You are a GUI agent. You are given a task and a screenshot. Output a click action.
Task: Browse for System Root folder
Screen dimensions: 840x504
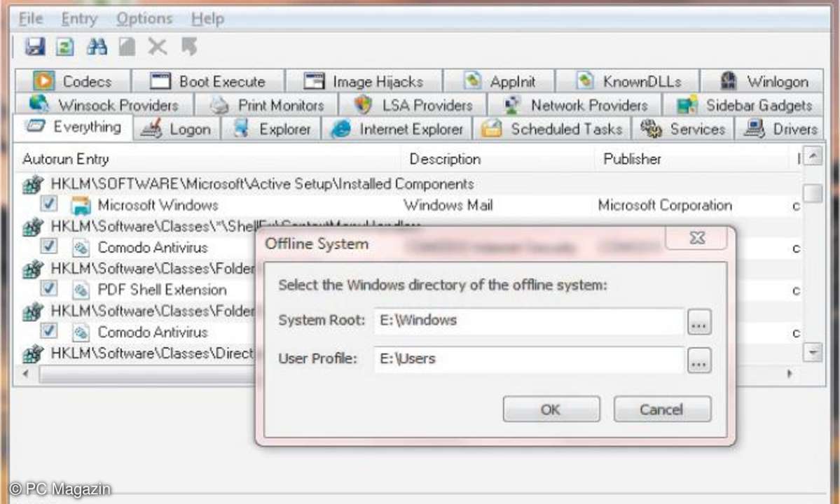(x=699, y=322)
